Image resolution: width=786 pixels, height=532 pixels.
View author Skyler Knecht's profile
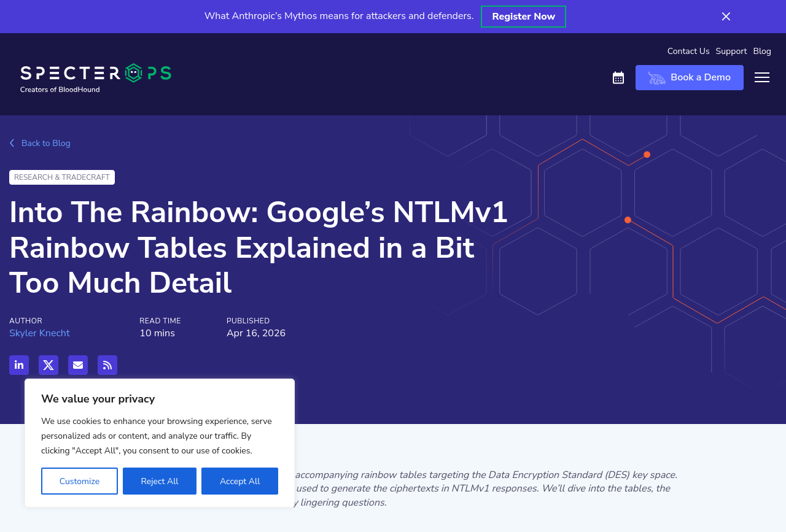(39, 333)
